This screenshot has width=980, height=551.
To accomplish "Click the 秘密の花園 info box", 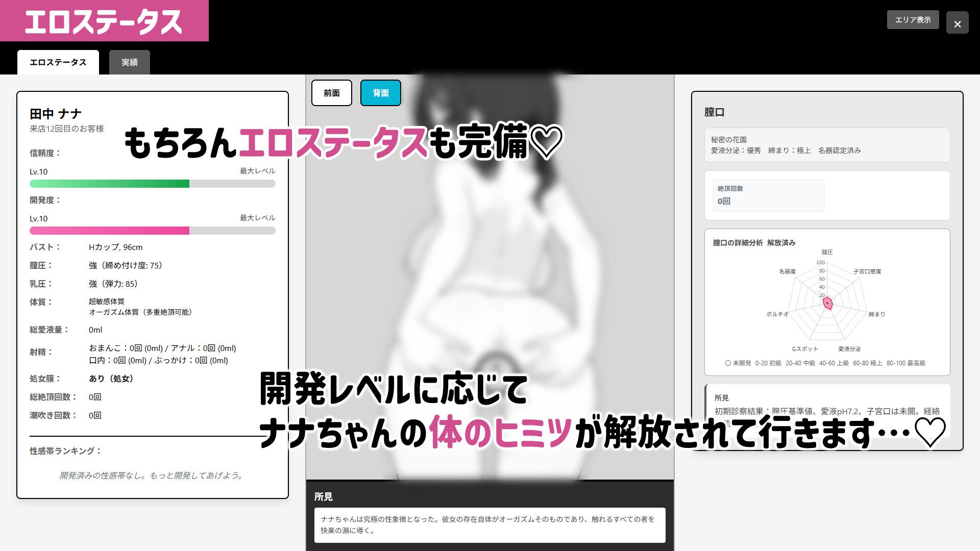I will click(827, 144).
